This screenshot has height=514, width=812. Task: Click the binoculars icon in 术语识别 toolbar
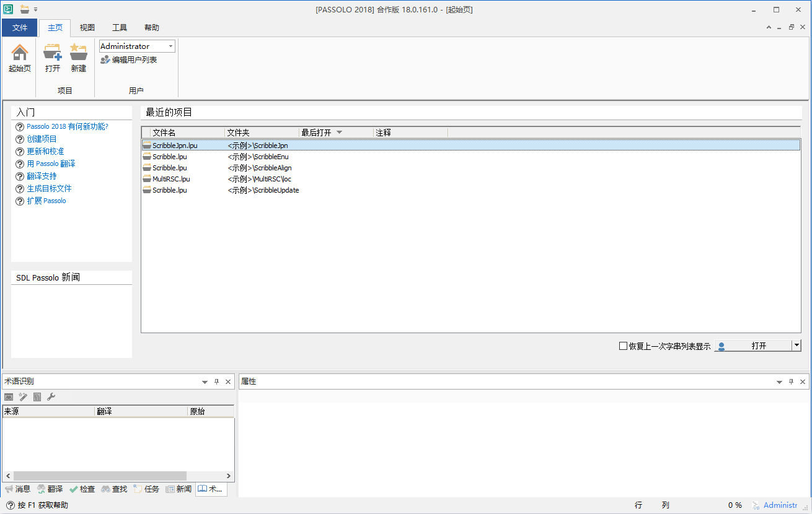9,397
